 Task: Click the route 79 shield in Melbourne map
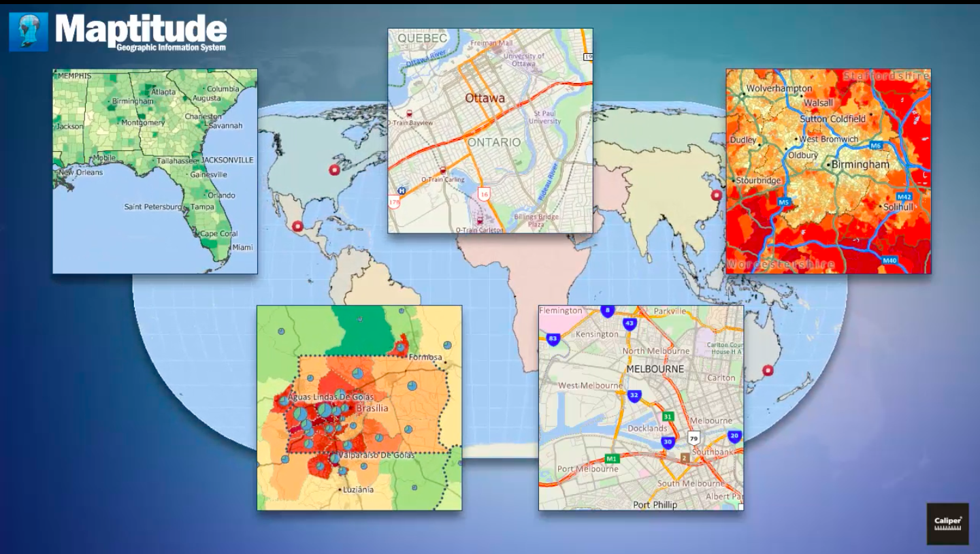(x=693, y=438)
